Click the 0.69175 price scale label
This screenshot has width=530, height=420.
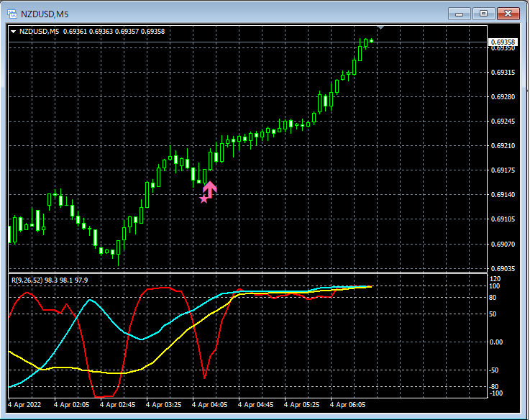point(503,170)
